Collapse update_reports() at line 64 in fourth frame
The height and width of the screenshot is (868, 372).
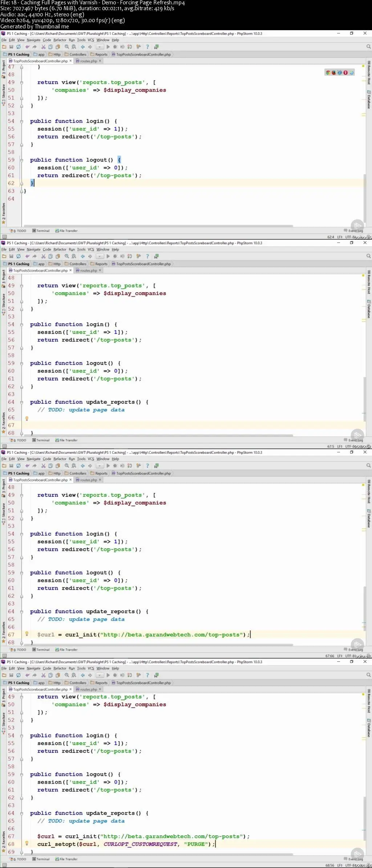coord(22,813)
